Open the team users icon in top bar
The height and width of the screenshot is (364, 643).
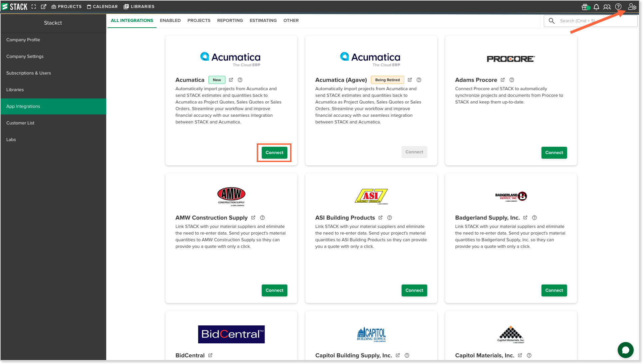(607, 7)
